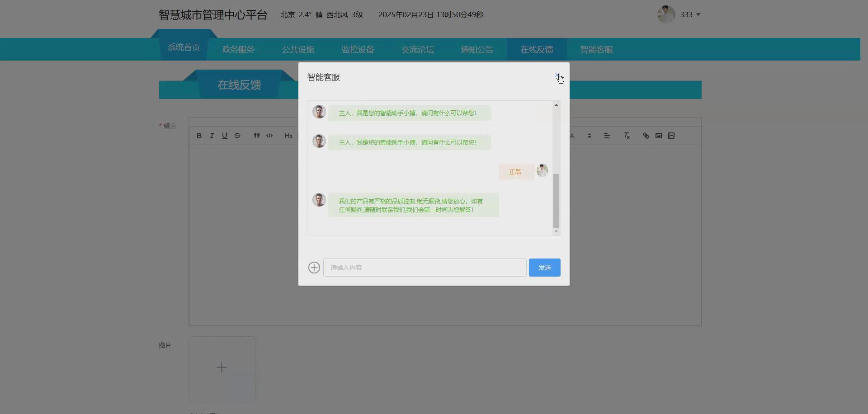Clear text formatting with the Tx icon
This screenshot has height=414, width=868.
[626, 135]
